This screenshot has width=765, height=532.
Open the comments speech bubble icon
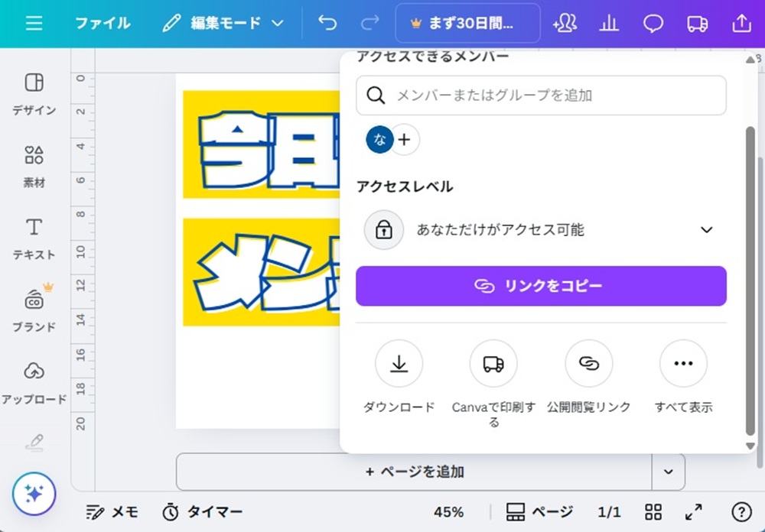click(x=653, y=24)
